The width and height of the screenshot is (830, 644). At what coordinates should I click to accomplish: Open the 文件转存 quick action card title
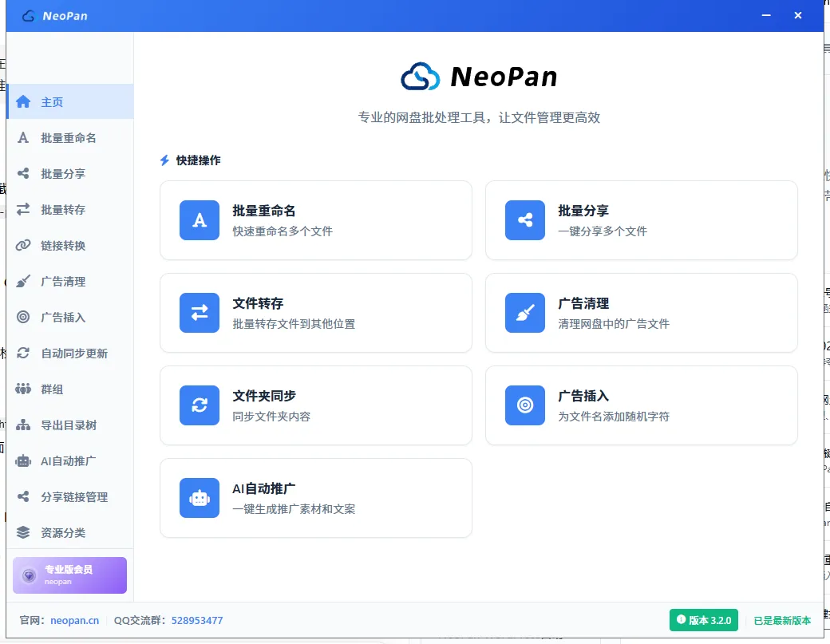[258, 303]
